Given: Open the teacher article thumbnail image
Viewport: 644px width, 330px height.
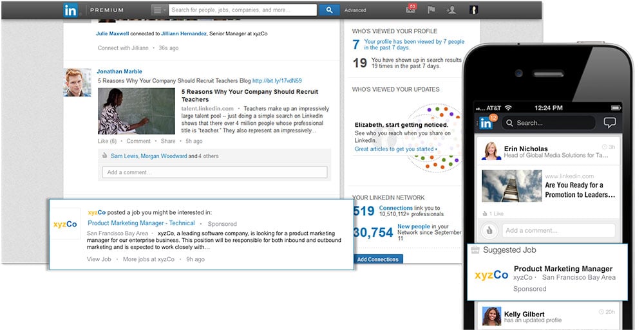Looking at the screenshot, I should click(x=136, y=111).
